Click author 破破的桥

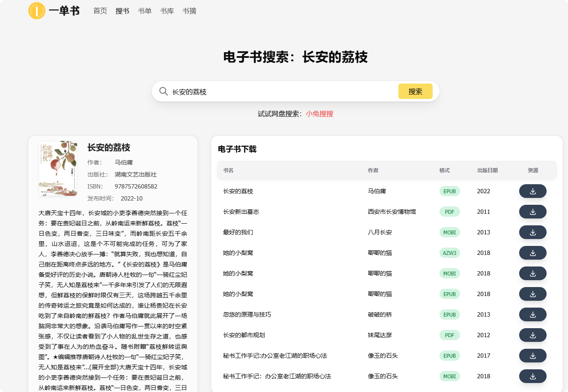[380, 314]
